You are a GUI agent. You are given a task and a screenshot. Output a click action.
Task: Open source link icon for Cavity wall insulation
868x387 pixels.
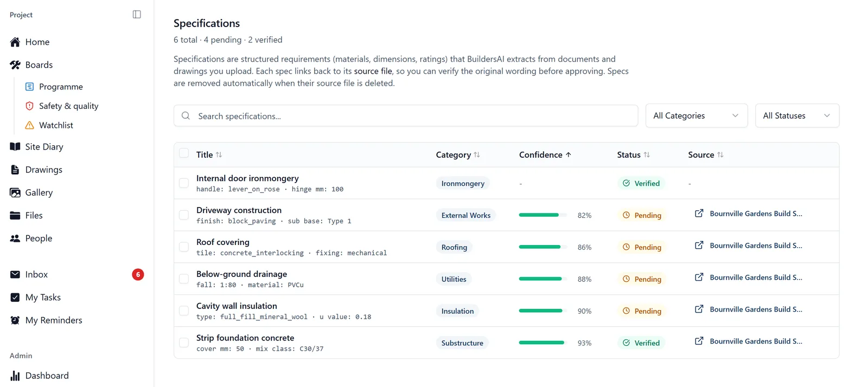[699, 309]
